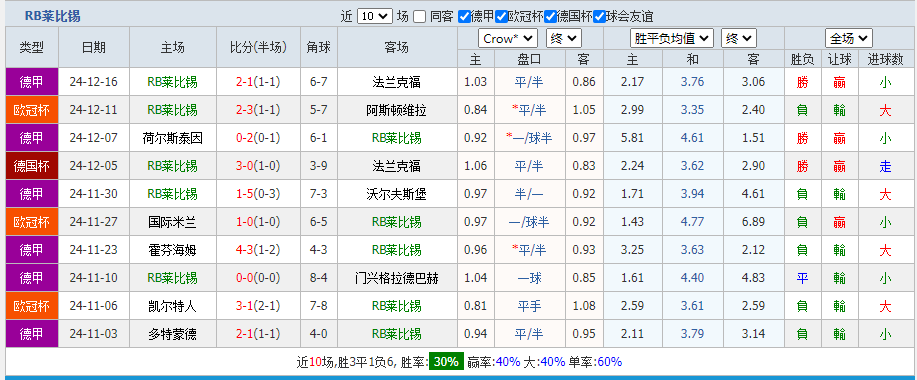Image resolution: width=917 pixels, height=380 pixels.
Task: Click the 24-12-07 date cell
Action: (94, 138)
